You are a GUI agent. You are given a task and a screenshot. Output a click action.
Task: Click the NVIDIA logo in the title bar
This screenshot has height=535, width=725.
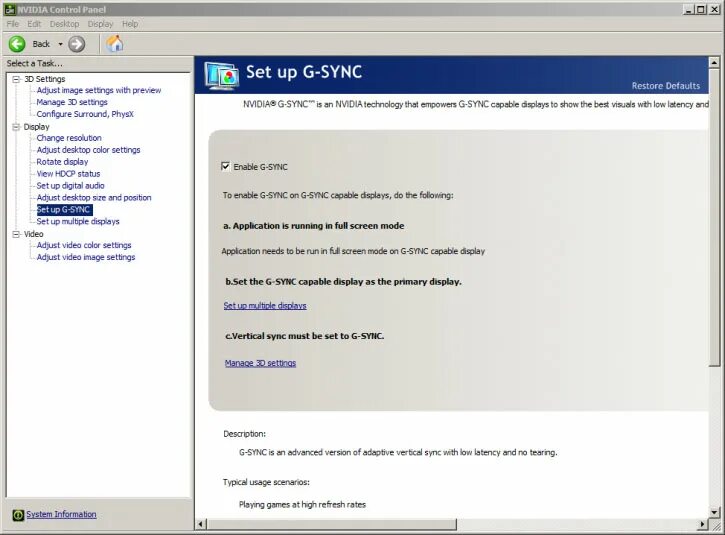[10, 9]
